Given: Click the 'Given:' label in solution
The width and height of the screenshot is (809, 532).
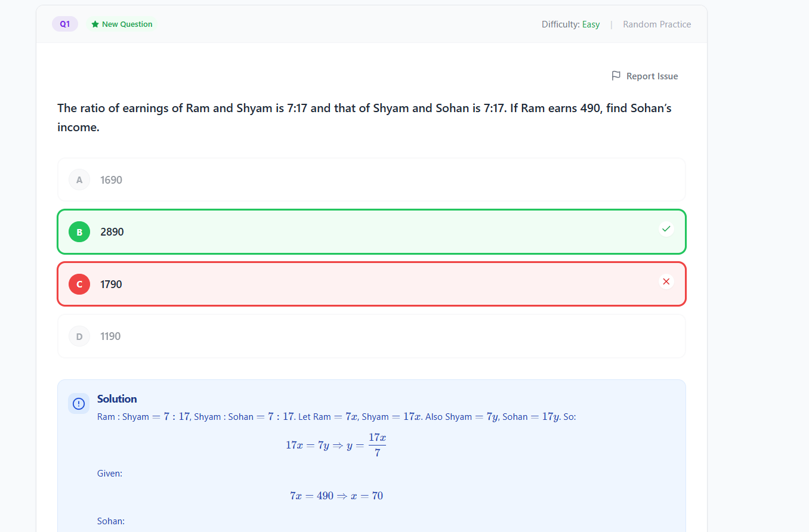Looking at the screenshot, I should pyautogui.click(x=110, y=474).
